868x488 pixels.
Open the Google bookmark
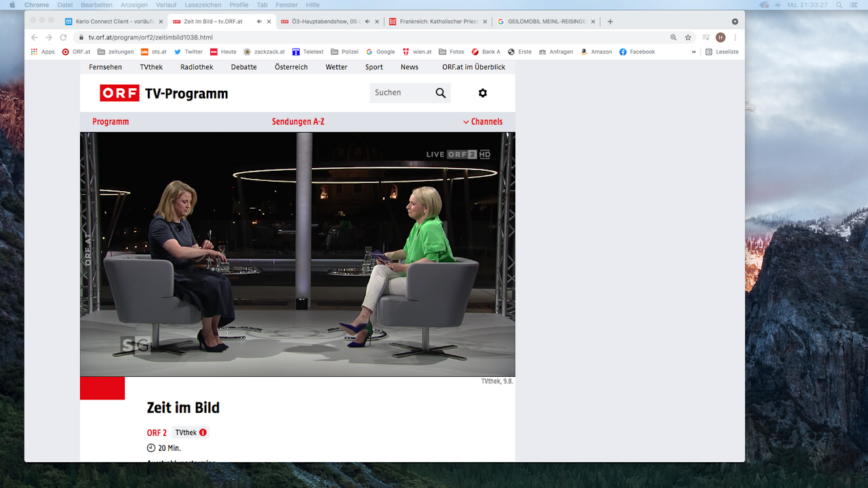(x=380, y=52)
